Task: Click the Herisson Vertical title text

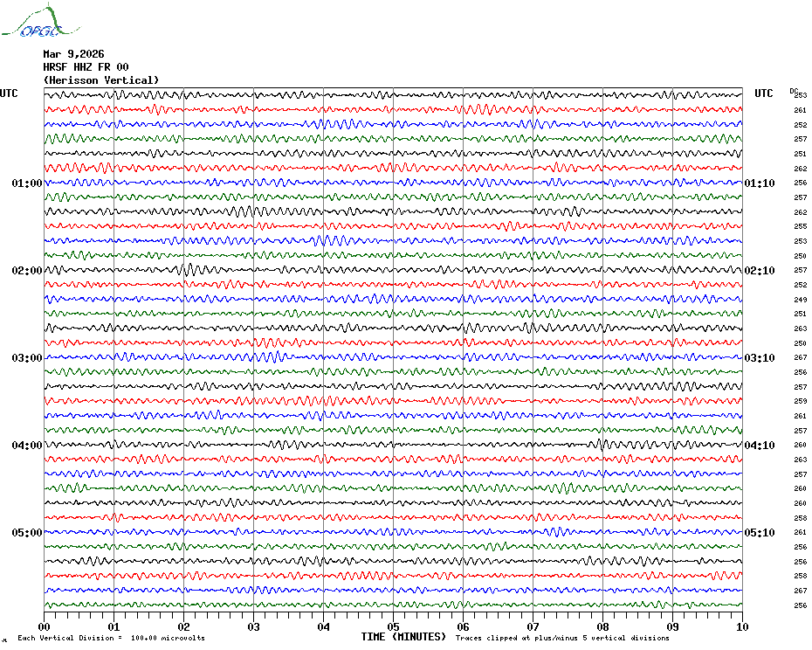Action: [101, 80]
